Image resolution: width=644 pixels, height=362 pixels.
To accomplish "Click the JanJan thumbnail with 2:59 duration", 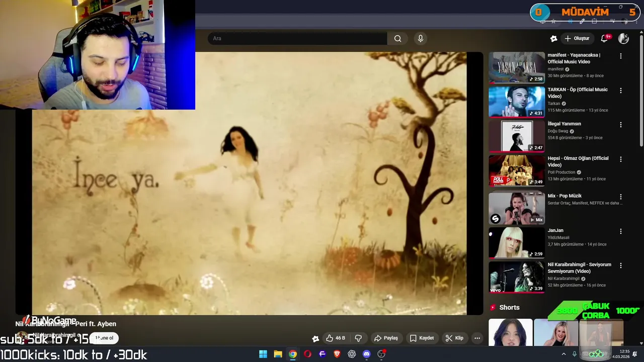I will (x=517, y=242).
